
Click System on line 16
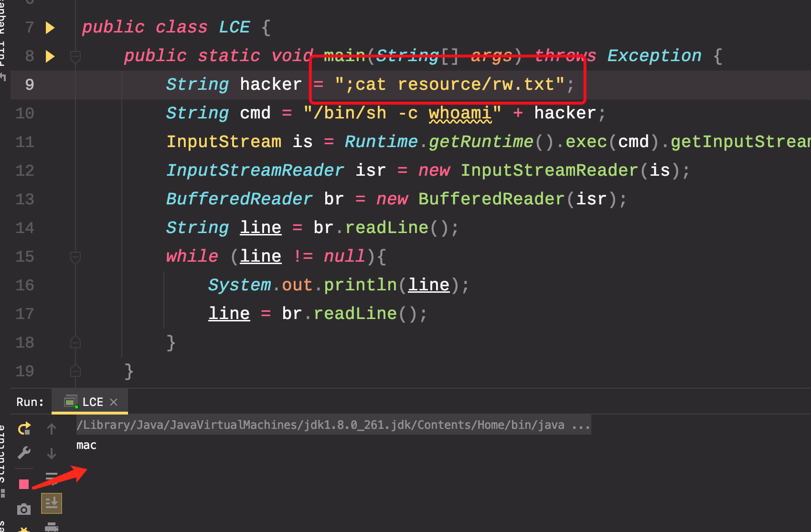[240, 285]
